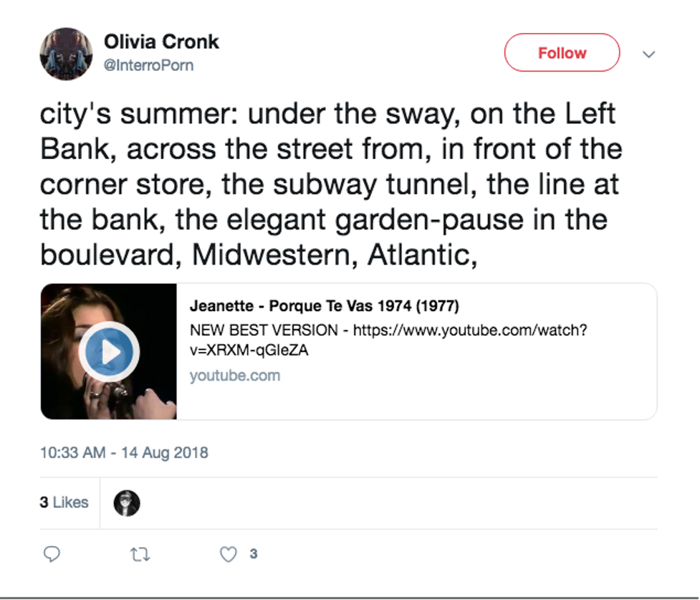Open the Jeanette - Porque Te Vas card title

324,306
